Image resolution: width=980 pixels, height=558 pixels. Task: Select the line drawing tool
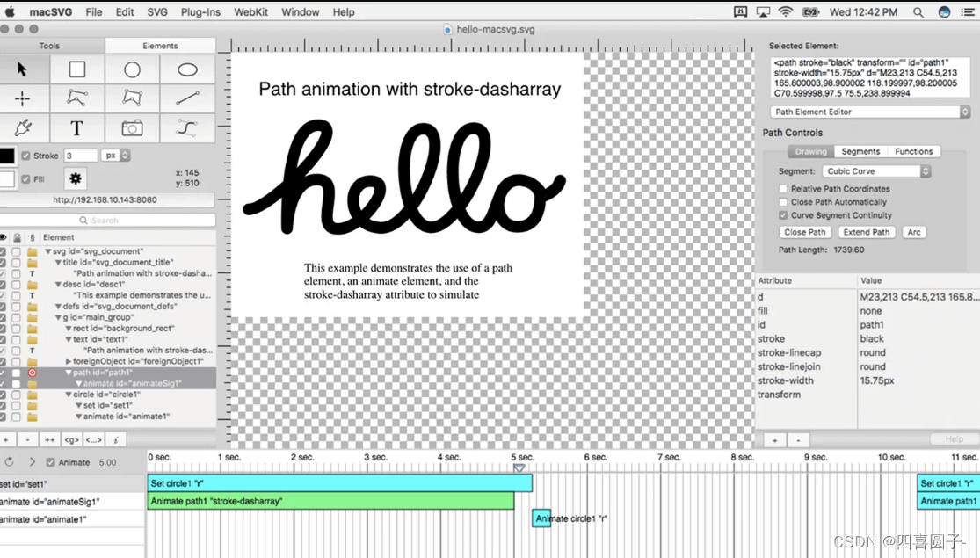[187, 98]
